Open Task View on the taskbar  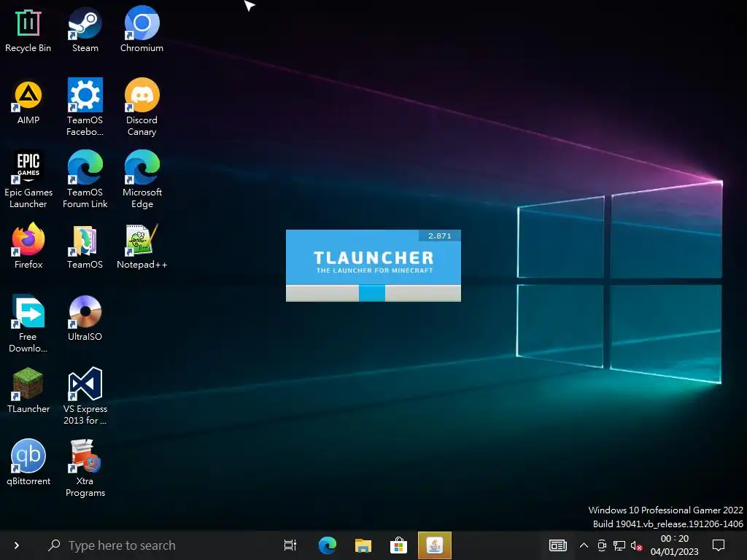click(290, 545)
